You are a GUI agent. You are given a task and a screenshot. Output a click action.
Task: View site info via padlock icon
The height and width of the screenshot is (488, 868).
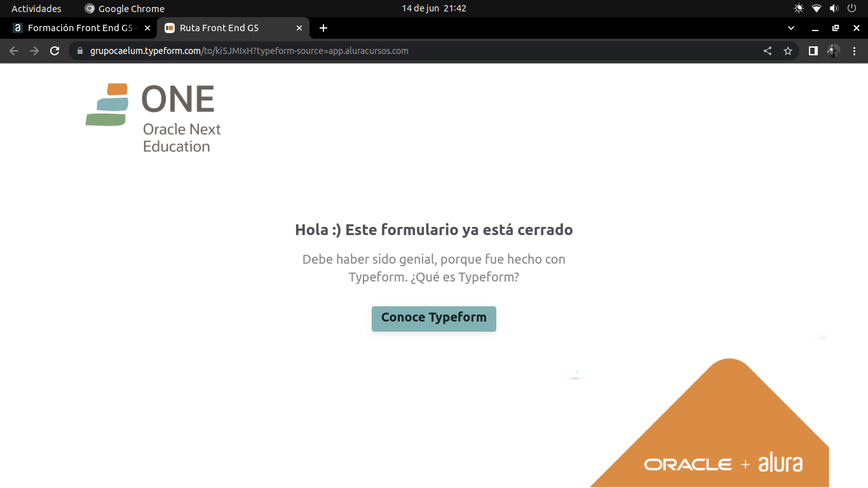[x=80, y=51]
